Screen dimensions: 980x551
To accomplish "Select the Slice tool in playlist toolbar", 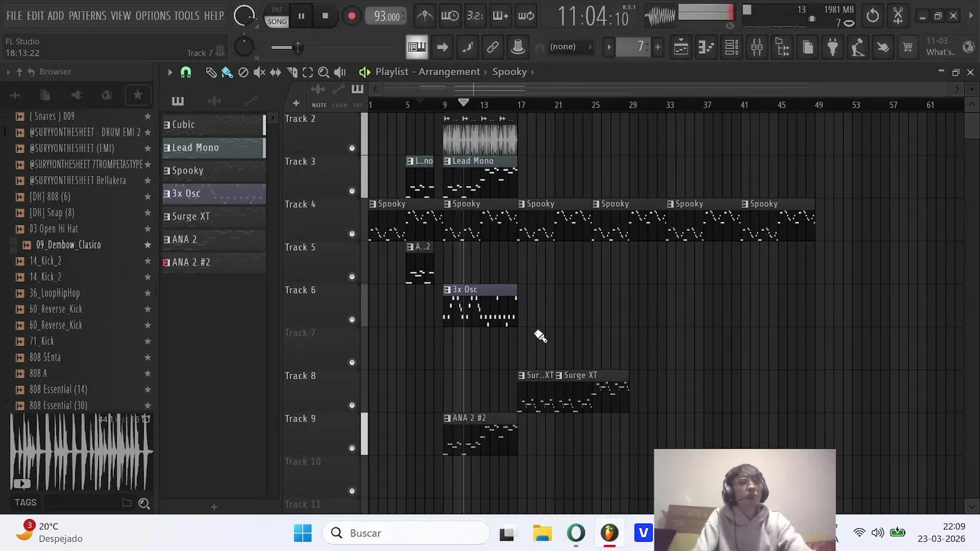I will 292,72.
